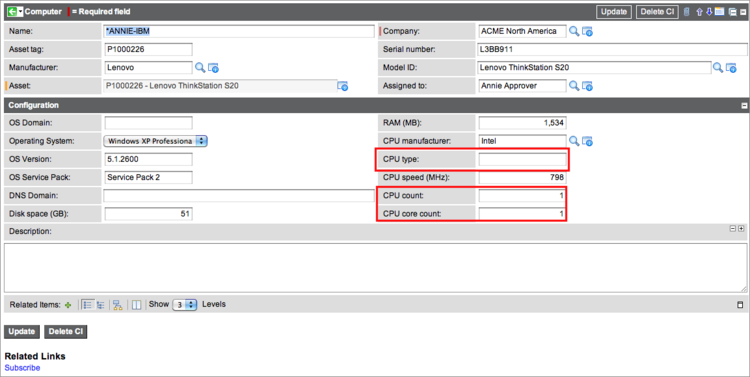Viewport: 750px width, 377px height.
Task: Open Company lookup magnifier
Action: coord(574,32)
